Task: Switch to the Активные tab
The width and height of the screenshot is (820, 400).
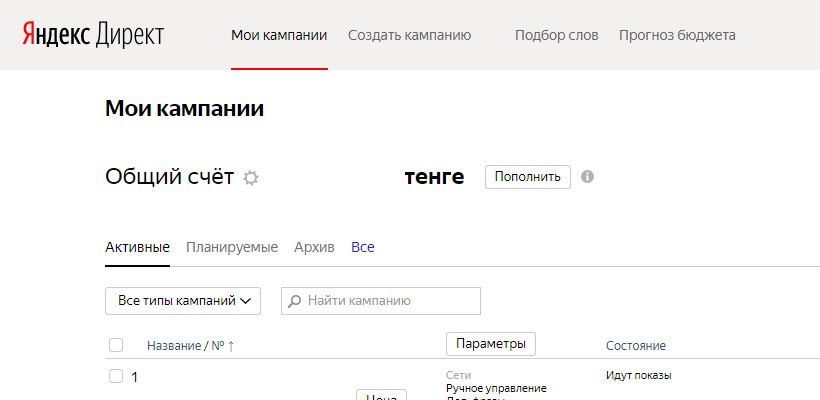Action: [x=137, y=247]
